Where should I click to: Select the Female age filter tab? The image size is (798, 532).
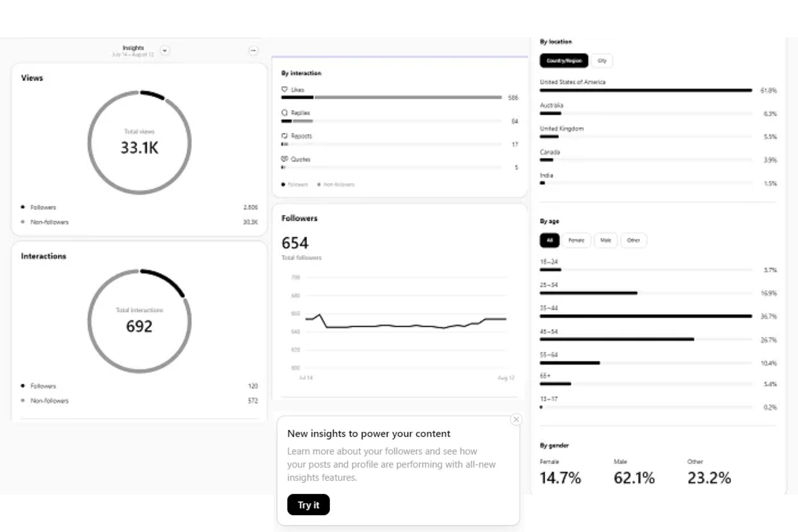(575, 240)
